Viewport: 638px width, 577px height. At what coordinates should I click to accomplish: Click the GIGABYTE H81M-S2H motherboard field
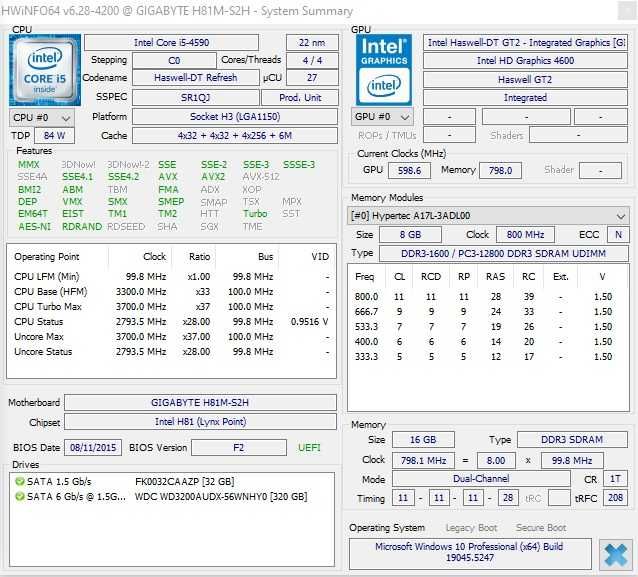tap(200, 403)
